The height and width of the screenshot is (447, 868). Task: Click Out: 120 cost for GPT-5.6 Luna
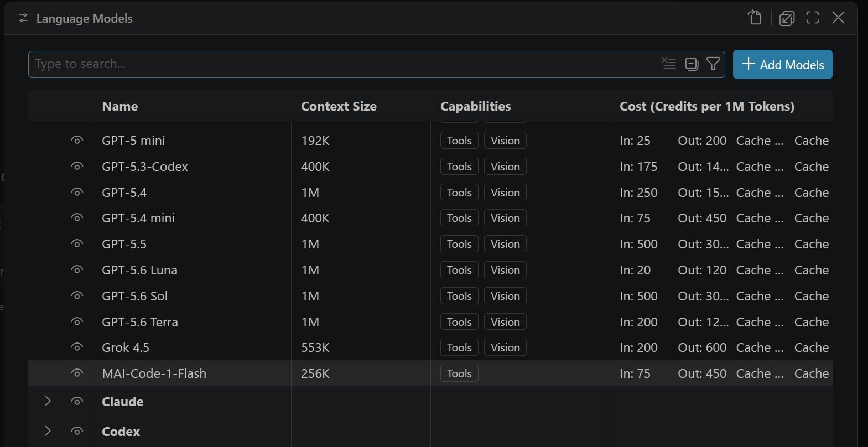(x=702, y=270)
